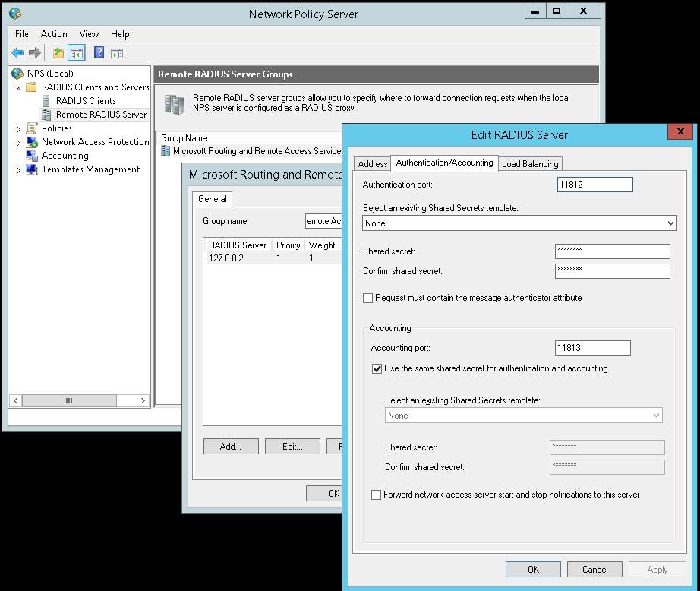Image resolution: width=700 pixels, height=591 pixels.
Task: Toggle the Show/Hide Action Pane icon
Action: (117, 54)
